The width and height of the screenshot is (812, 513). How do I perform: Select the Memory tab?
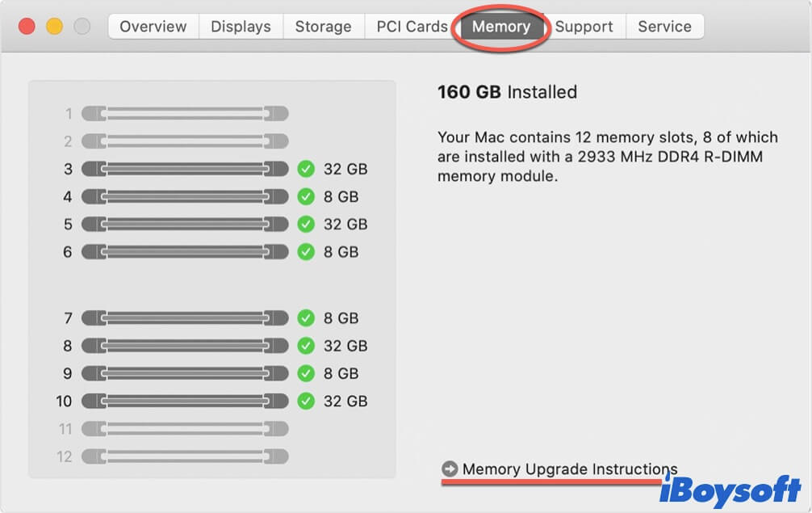501,27
